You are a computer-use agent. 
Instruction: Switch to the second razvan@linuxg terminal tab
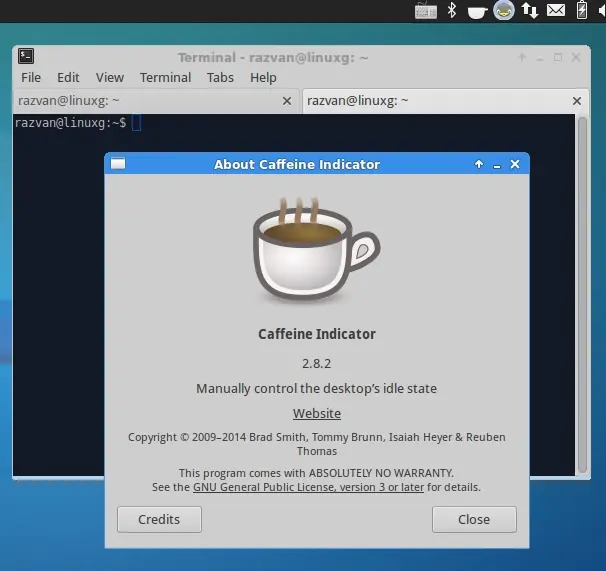point(446,101)
